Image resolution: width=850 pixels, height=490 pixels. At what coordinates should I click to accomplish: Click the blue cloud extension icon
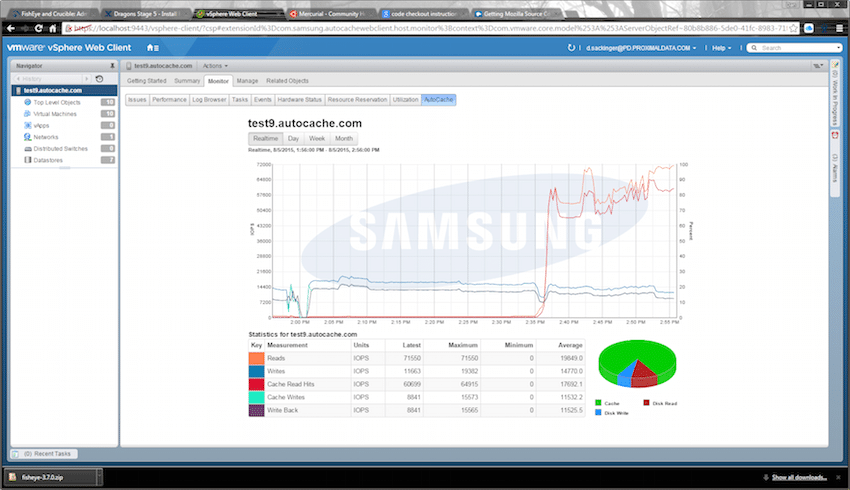(x=809, y=28)
